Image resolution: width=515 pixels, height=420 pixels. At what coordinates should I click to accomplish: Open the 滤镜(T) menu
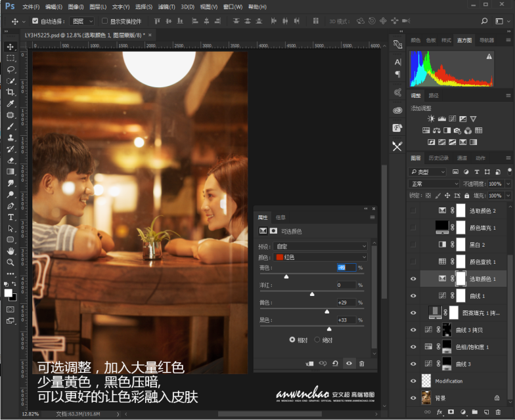point(167,7)
